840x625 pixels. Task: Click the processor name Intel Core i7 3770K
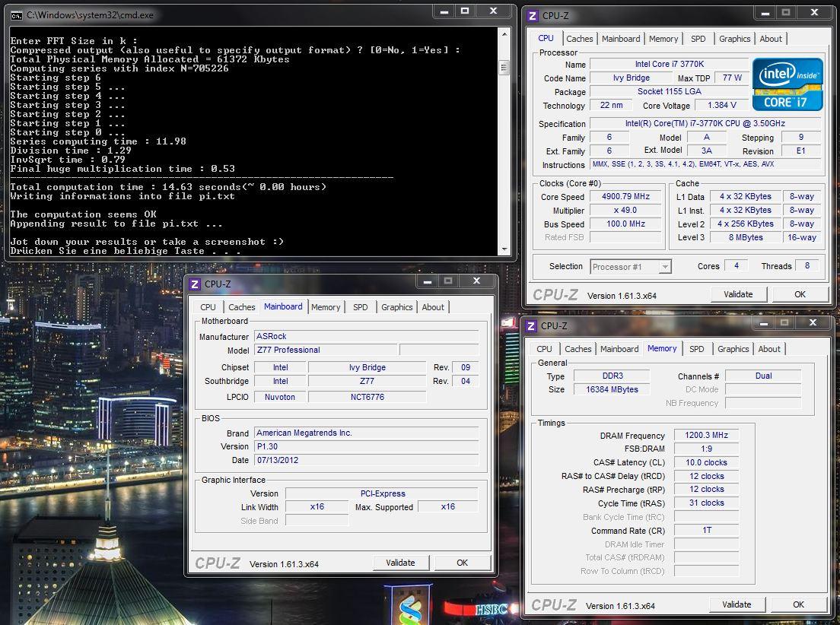tap(669, 65)
